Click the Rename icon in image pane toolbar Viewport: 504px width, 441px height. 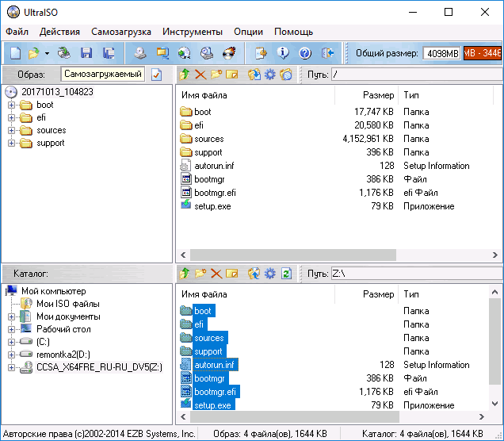232,75
